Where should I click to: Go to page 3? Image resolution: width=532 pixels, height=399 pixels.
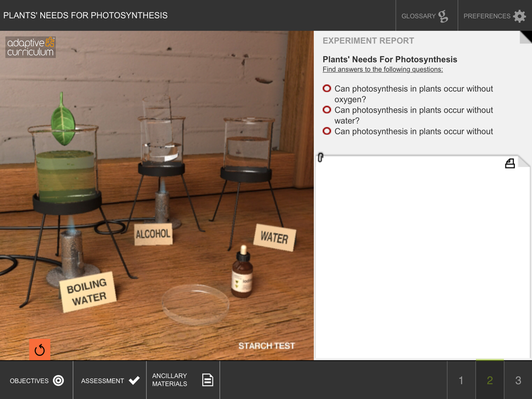coord(518,380)
